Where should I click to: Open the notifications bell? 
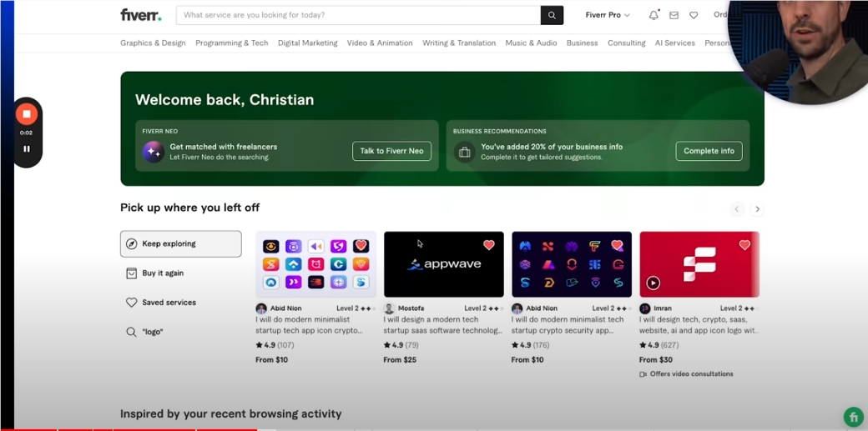(654, 15)
